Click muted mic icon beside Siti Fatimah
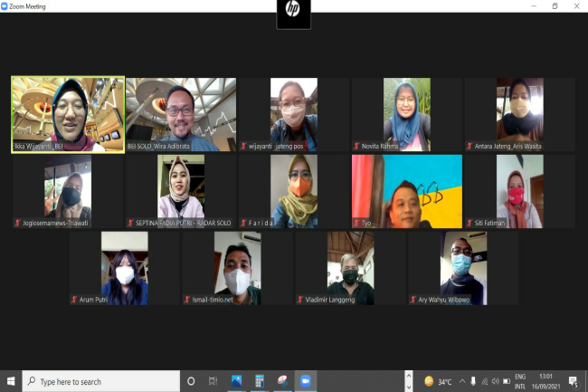Image resolution: width=588 pixels, height=392 pixels. coord(469,223)
